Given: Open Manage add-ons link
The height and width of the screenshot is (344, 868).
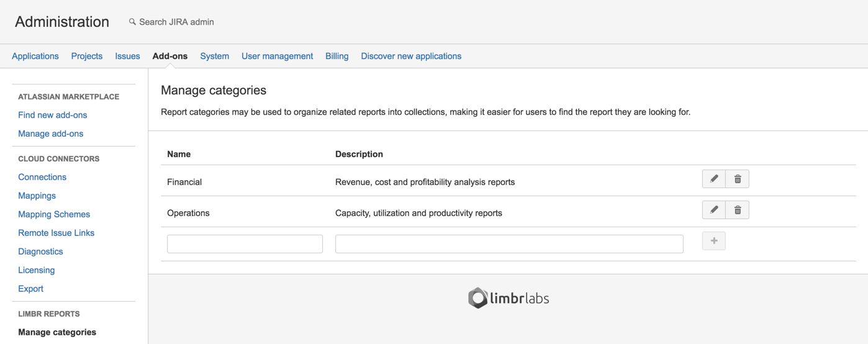Looking at the screenshot, I should [51, 134].
